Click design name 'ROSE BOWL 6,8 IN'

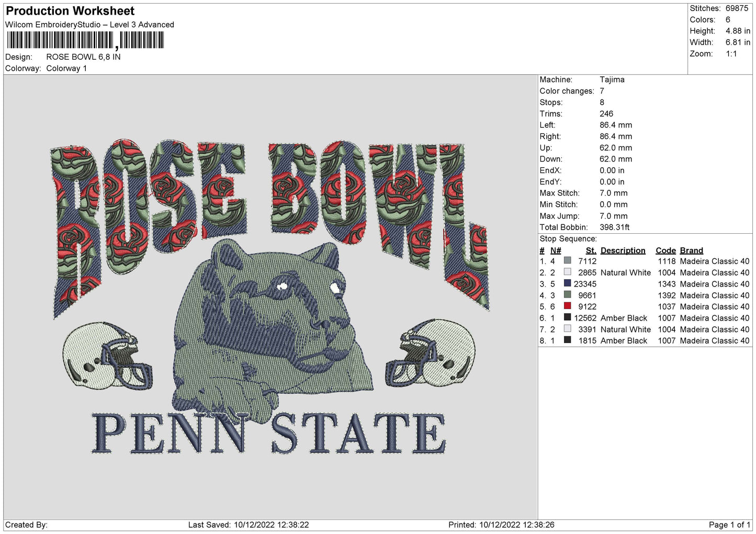(83, 57)
